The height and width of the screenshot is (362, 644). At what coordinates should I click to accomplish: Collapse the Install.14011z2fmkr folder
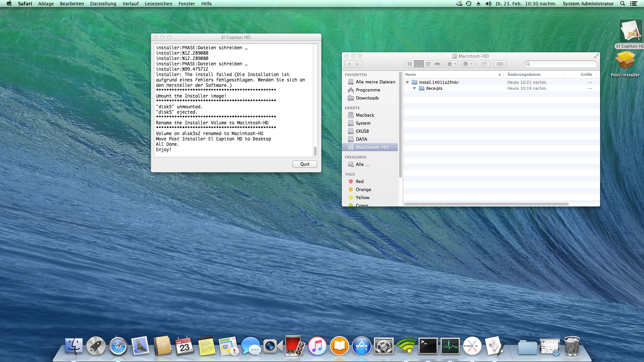[408, 82]
